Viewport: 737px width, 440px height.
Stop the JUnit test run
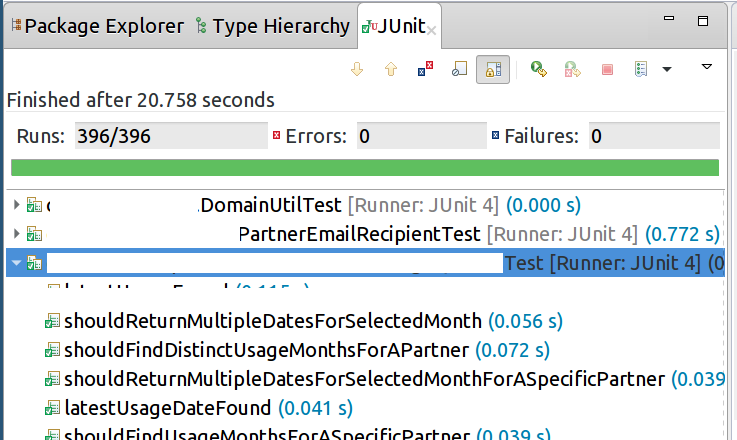pyautogui.click(x=606, y=69)
